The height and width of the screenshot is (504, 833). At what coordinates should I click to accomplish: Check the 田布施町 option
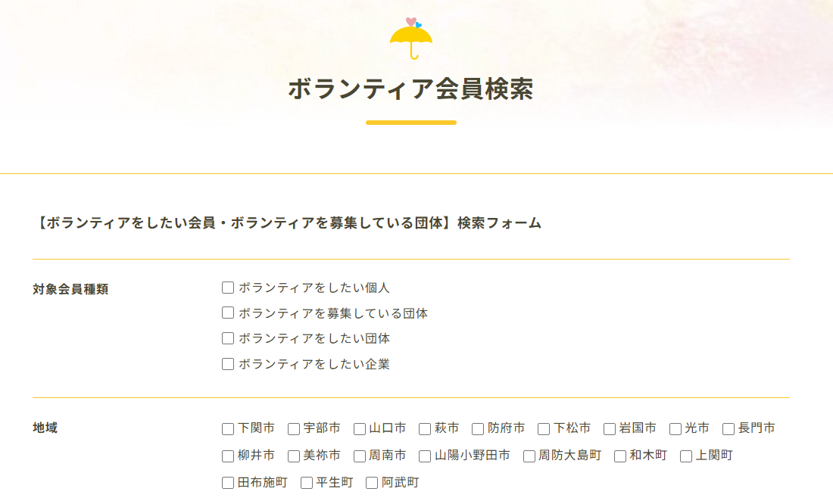pos(226,482)
